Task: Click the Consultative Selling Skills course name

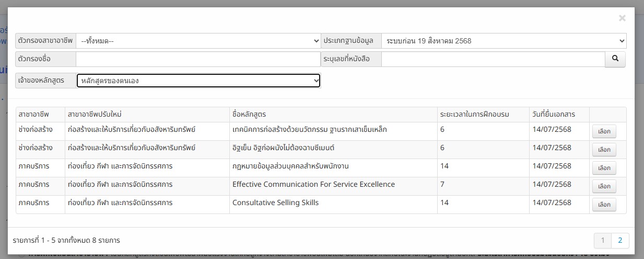Action: pyautogui.click(x=275, y=202)
